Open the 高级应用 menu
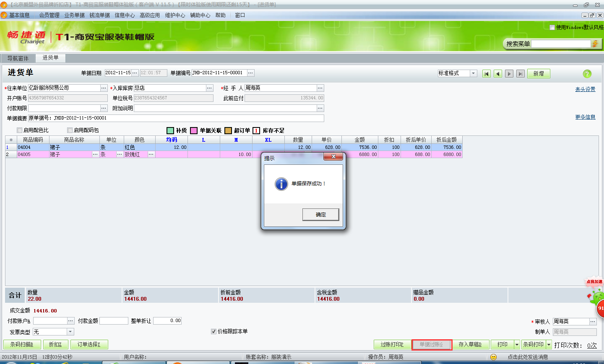 point(150,15)
